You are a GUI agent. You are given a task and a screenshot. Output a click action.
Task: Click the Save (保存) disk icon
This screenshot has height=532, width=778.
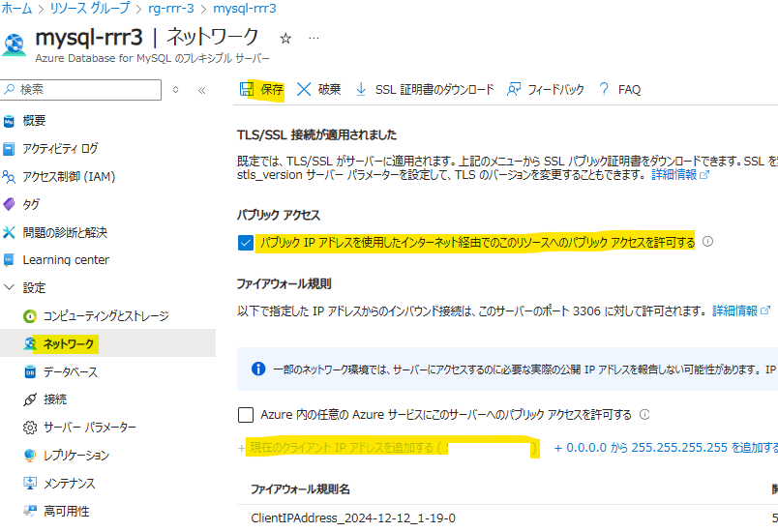[x=247, y=89]
